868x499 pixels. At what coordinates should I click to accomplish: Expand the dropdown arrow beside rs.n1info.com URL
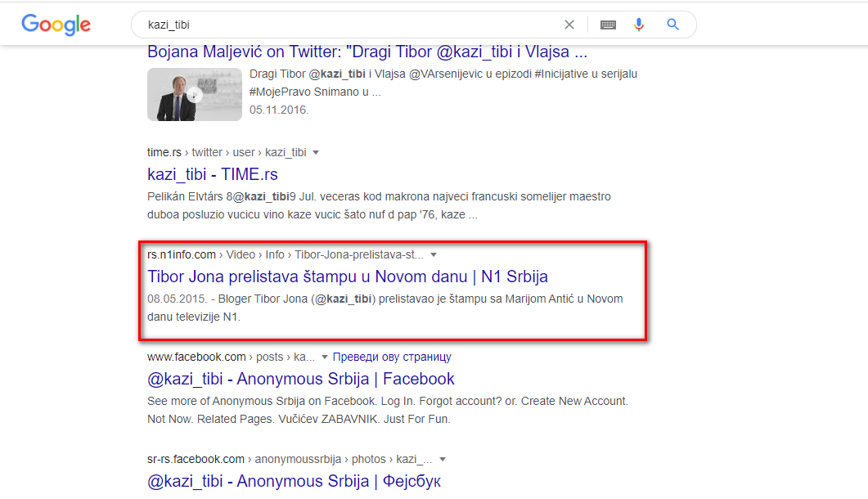(434, 254)
